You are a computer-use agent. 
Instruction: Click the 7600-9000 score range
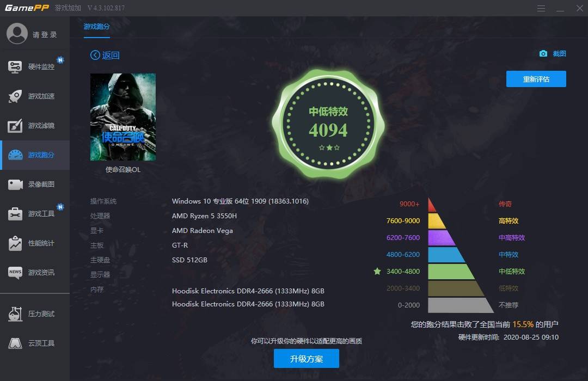403,221
